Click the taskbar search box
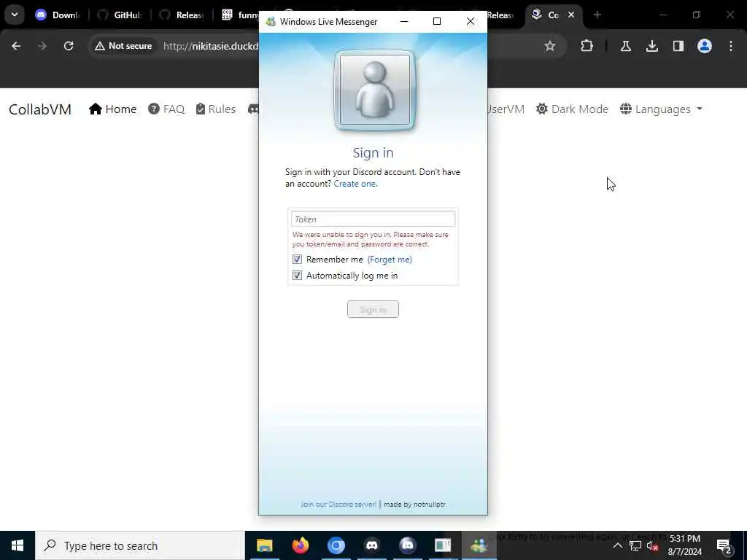 pyautogui.click(x=140, y=545)
